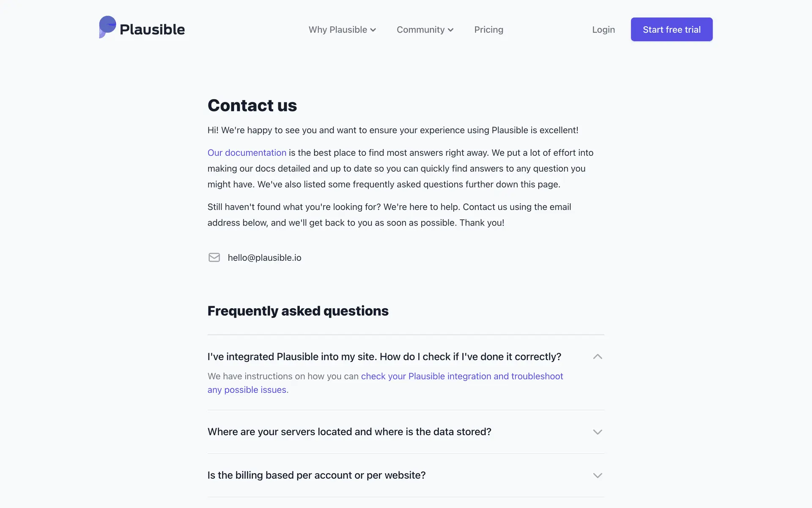The height and width of the screenshot is (508, 812).
Task: Click the hello@plausible.io email address
Action: [264, 258]
